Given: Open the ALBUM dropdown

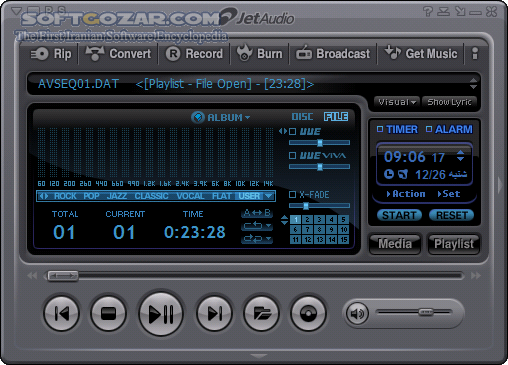Looking at the screenshot, I should pos(247,118).
